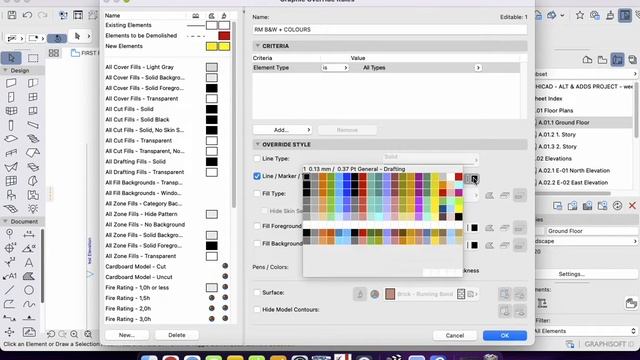This screenshot has height=360, width=640.
Task: Select the Column tool icon
Action: point(11,125)
